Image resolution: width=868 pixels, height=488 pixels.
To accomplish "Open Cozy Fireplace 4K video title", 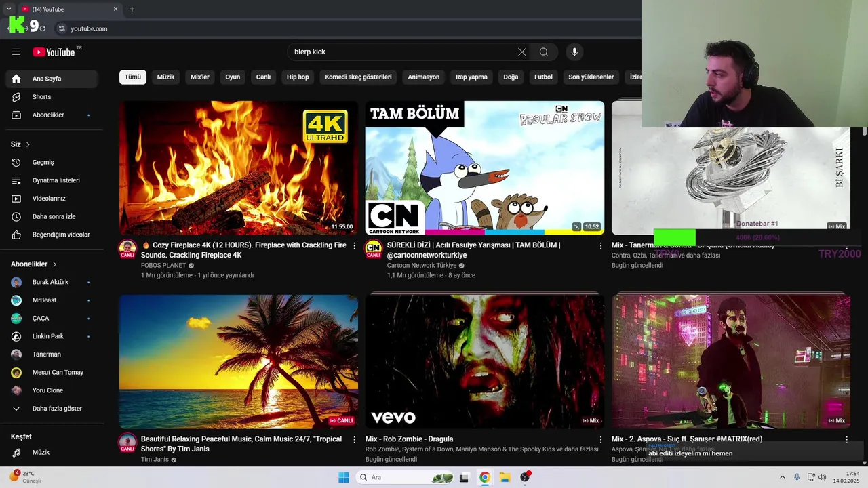I will tap(243, 250).
